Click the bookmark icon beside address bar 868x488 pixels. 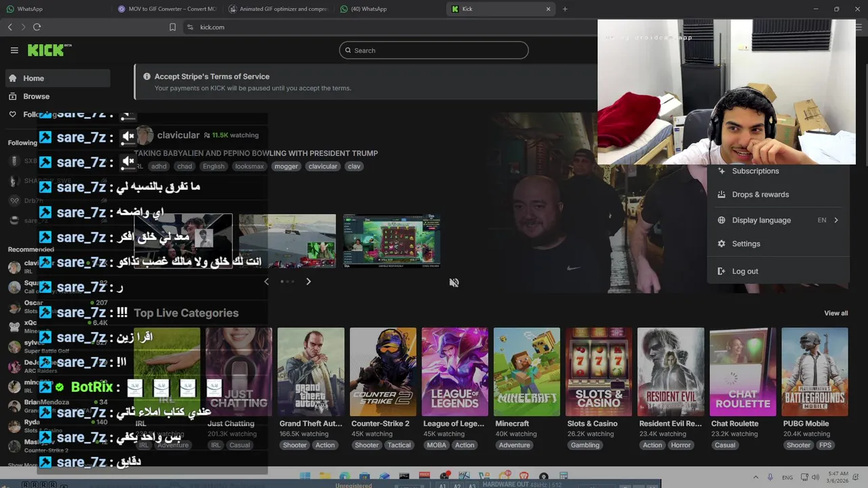[172, 27]
